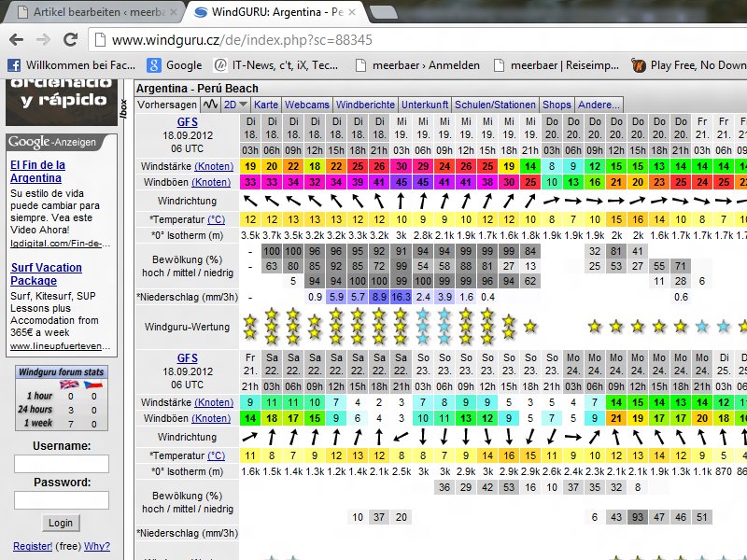The image size is (747, 560).
Task: Click Knoten link in upper Windstärke row
Action: pyautogui.click(x=214, y=166)
